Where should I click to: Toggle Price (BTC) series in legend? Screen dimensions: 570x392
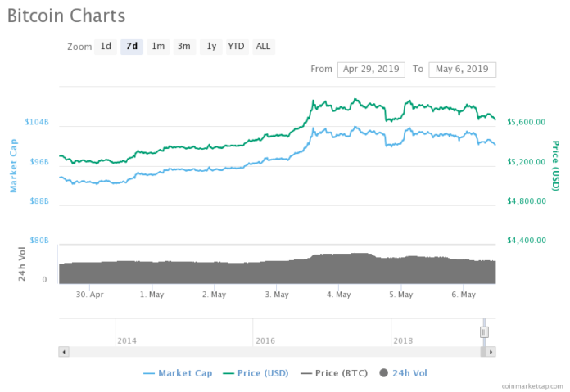[x=334, y=373]
